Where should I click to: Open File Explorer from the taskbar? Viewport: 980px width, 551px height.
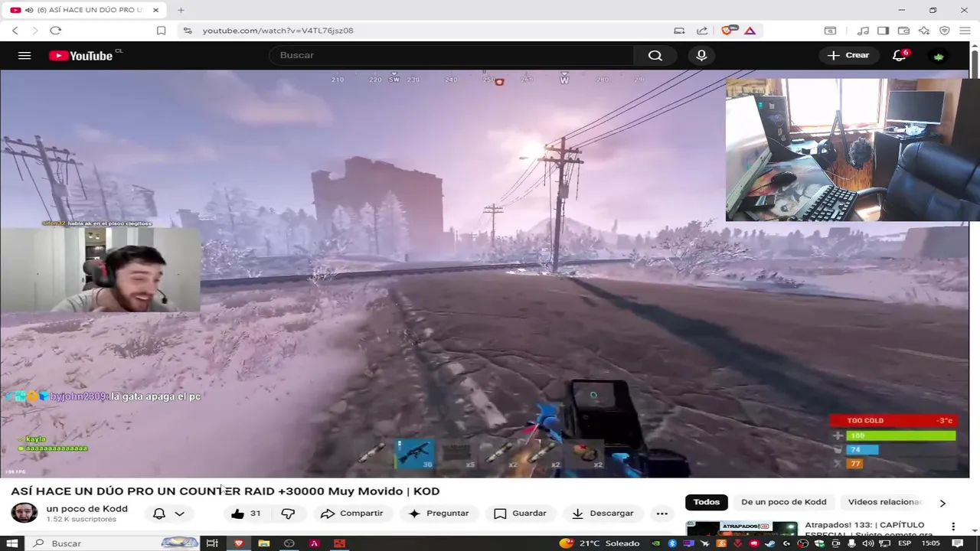tap(263, 543)
